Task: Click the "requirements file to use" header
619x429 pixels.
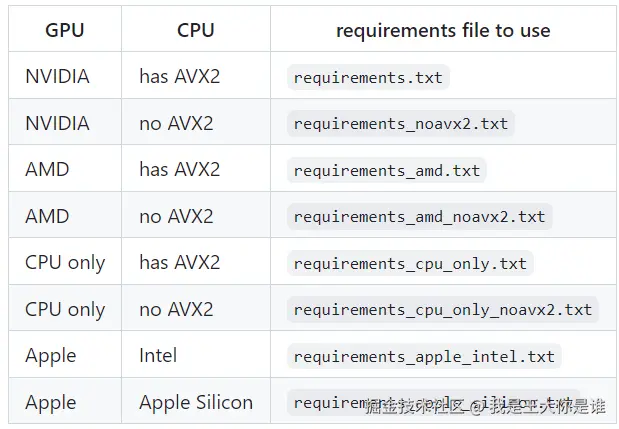Action: click(442, 30)
